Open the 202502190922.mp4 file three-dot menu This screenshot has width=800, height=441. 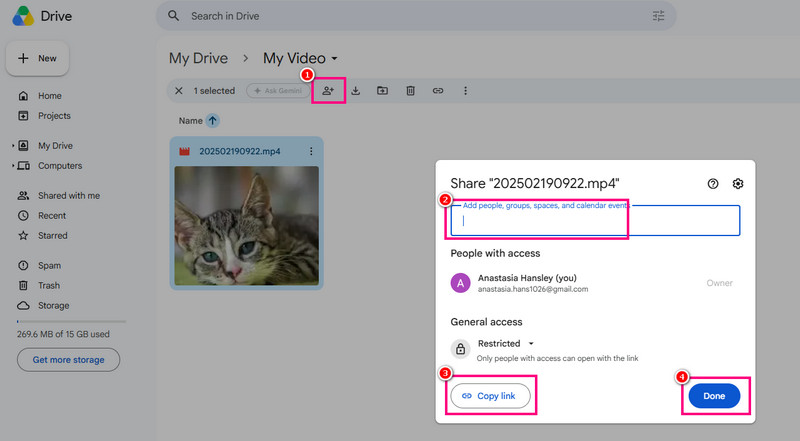point(311,151)
